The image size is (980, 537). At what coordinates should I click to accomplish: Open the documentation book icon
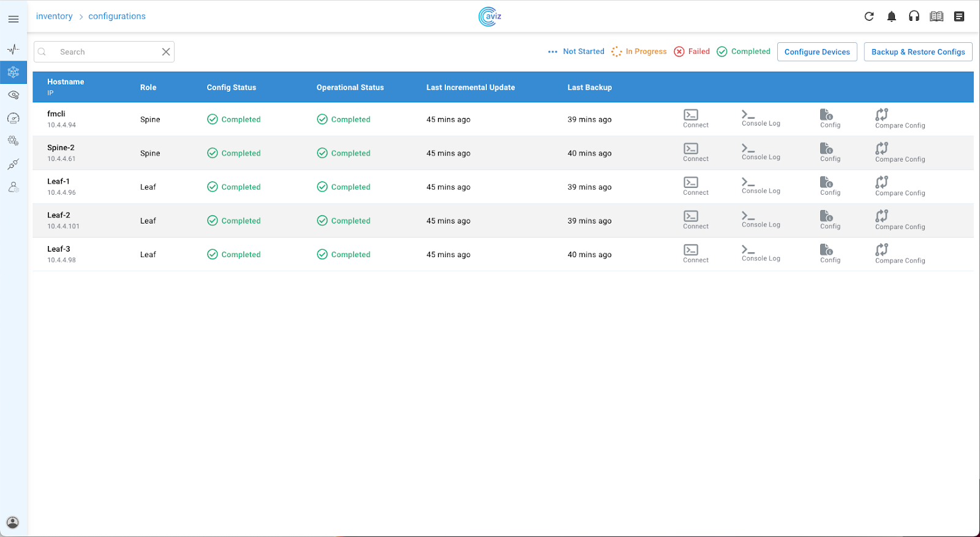click(937, 17)
